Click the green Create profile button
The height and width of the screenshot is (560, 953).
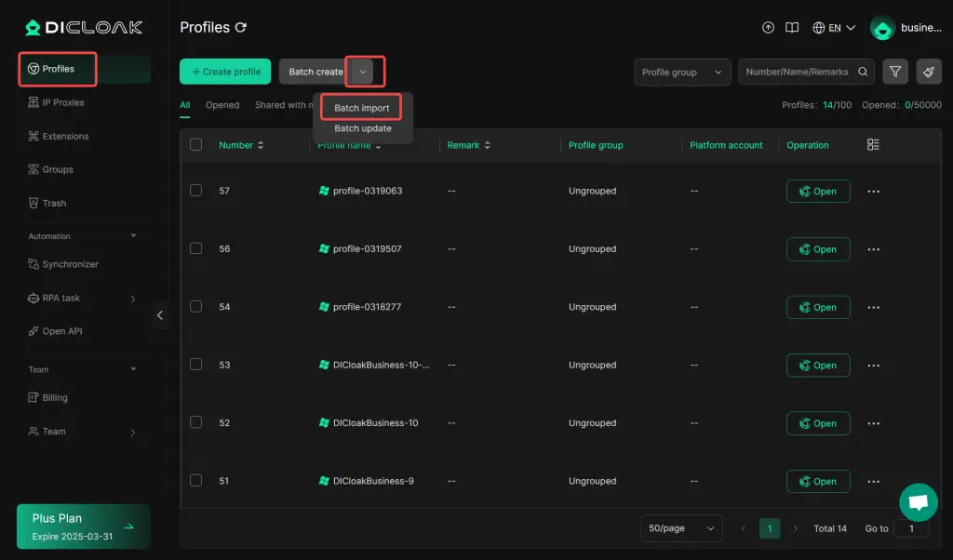point(225,72)
